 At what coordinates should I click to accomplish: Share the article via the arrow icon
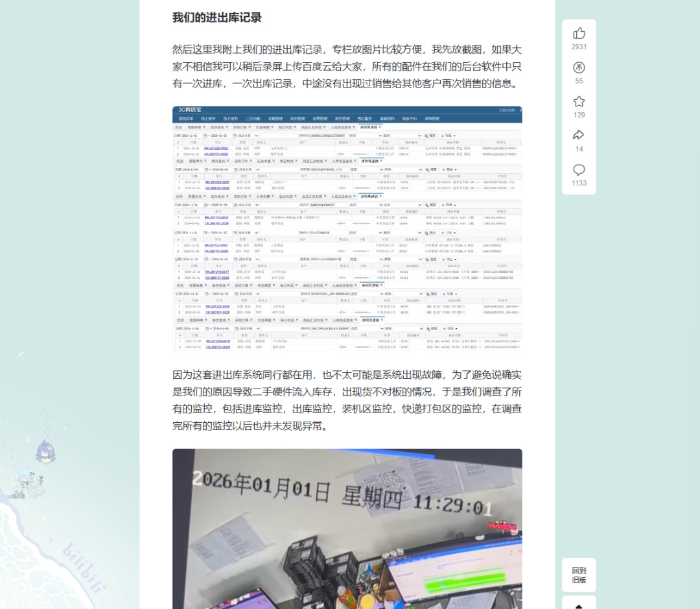pyautogui.click(x=579, y=135)
